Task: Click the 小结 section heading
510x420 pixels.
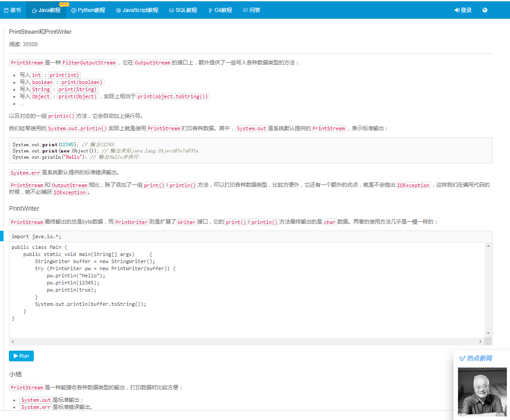Action: click(15, 374)
